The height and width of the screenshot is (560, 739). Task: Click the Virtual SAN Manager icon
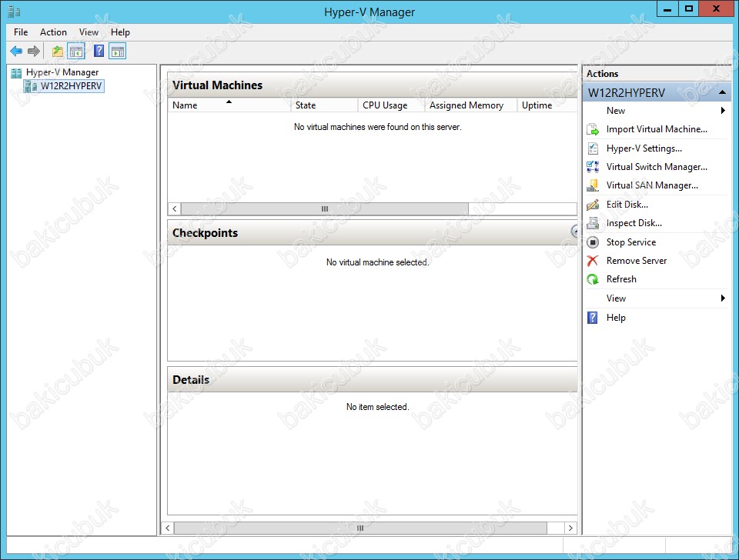click(x=593, y=185)
